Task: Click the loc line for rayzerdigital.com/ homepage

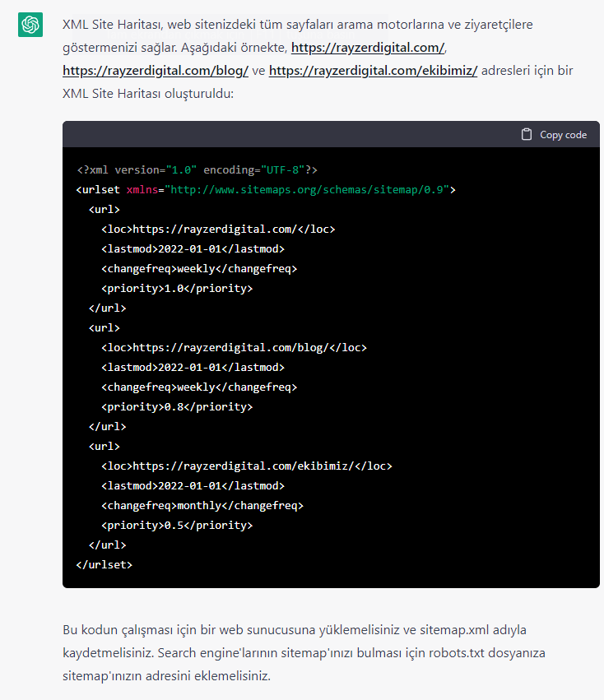Action: tap(218, 229)
